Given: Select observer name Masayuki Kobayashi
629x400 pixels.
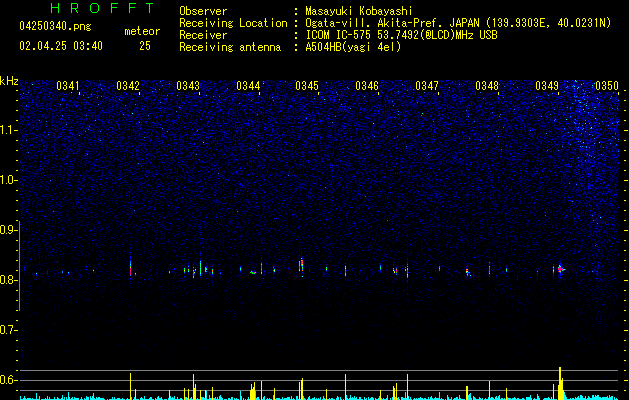Looking at the screenshot, I should [x=359, y=11].
